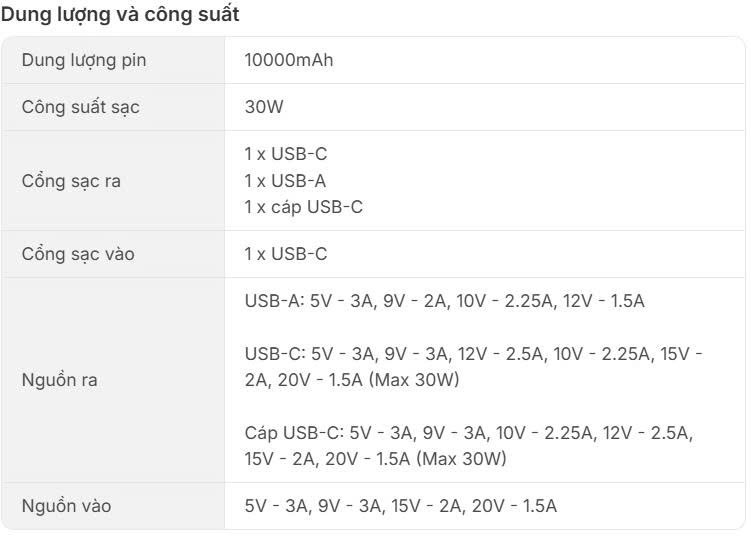This screenshot has width=751, height=537.
Task: Select the 'Dung lượng pin' row label
Action: (84, 60)
